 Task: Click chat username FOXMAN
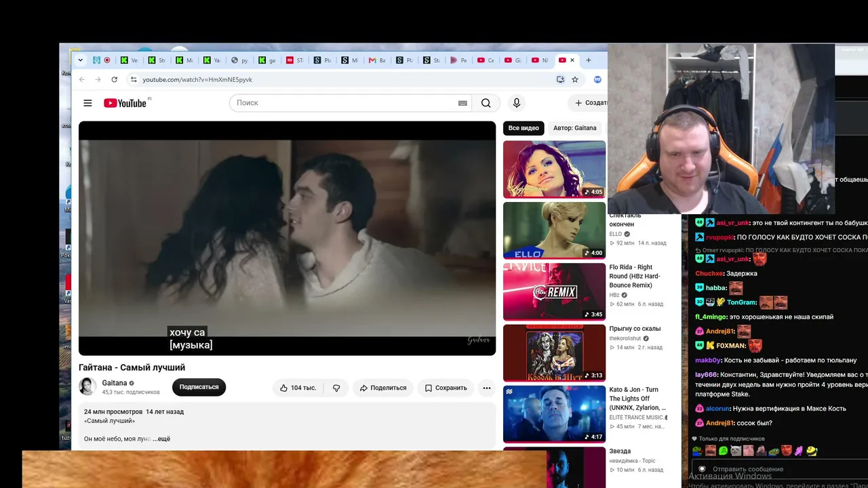click(730, 346)
